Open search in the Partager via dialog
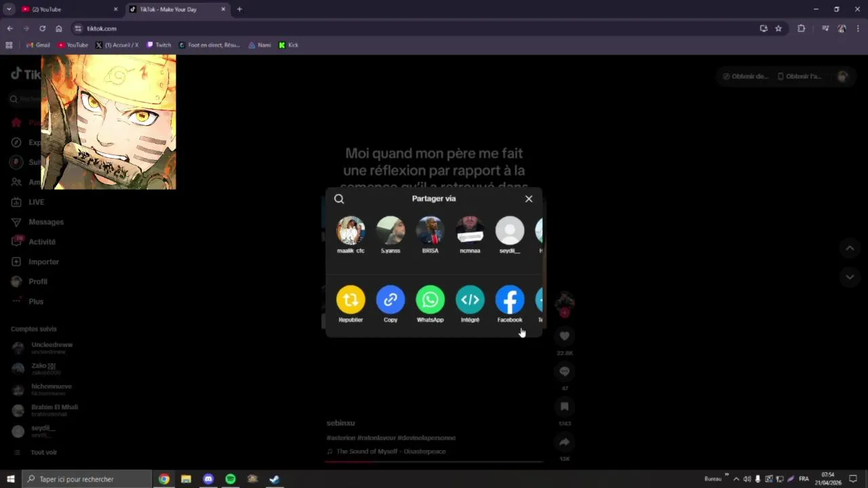This screenshot has width=868, height=488. 339,199
